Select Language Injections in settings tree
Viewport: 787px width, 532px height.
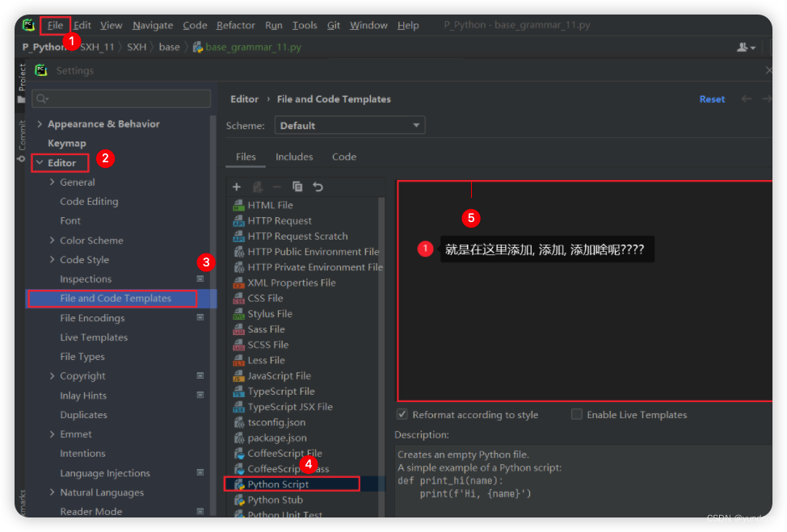pyautogui.click(x=105, y=473)
